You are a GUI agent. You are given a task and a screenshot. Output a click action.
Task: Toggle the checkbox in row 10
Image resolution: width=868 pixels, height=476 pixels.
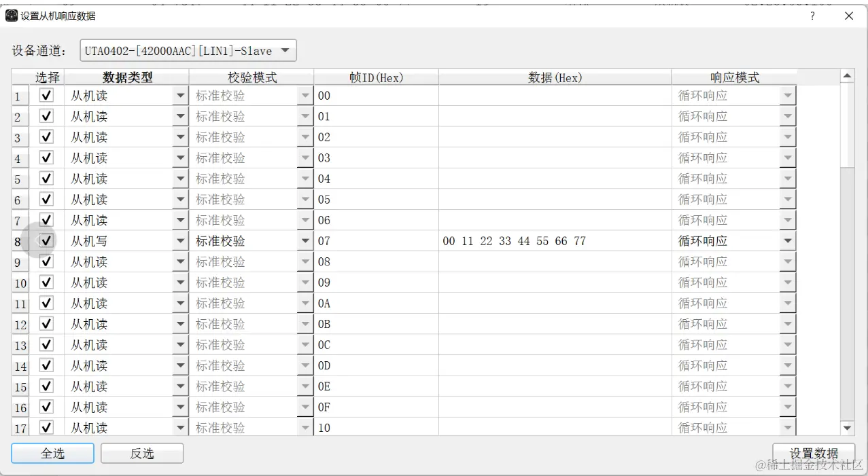click(47, 282)
